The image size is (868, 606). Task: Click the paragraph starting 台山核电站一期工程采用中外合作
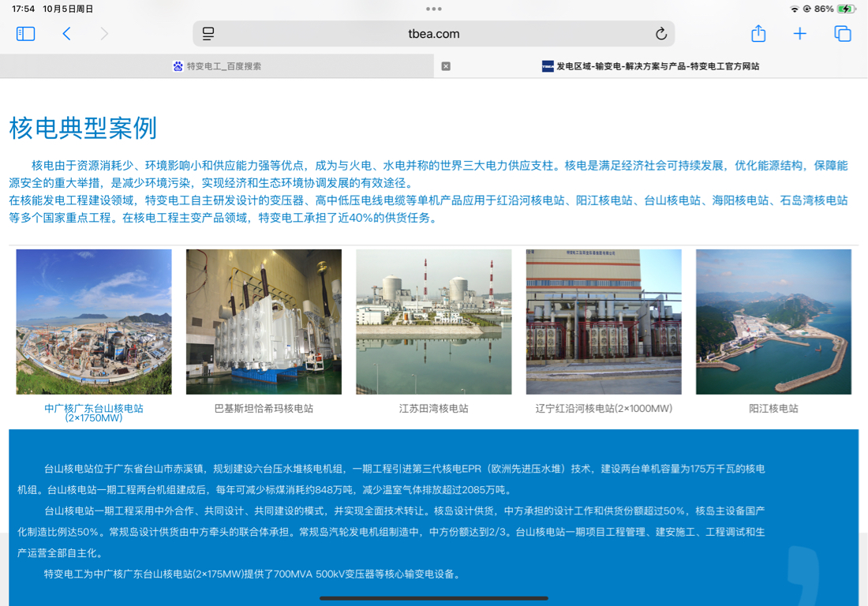391,532
